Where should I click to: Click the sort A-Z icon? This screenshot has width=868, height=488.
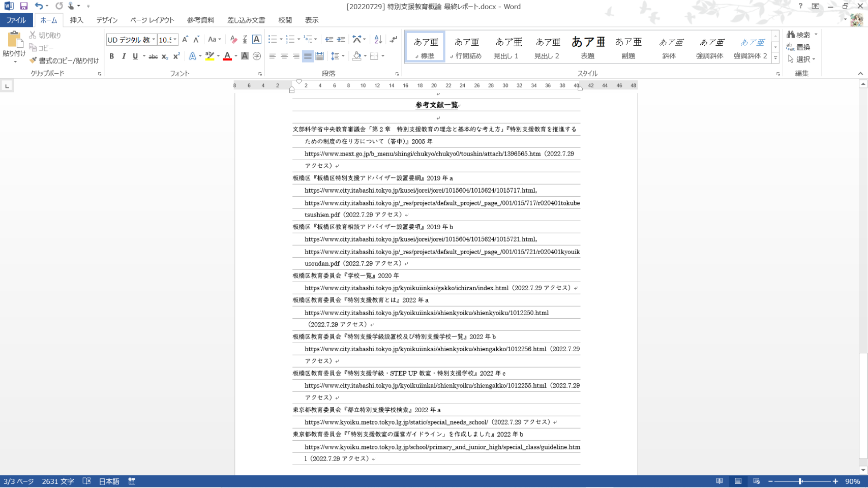click(x=378, y=40)
